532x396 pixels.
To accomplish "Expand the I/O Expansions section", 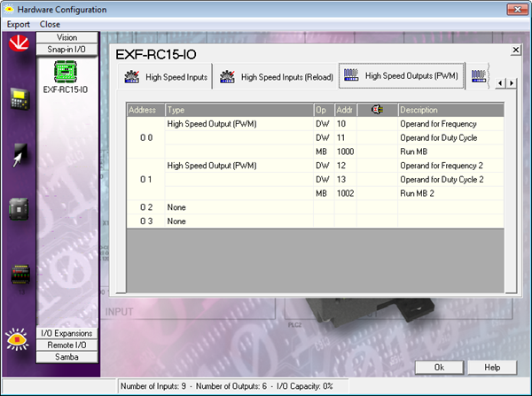I will (x=66, y=333).
